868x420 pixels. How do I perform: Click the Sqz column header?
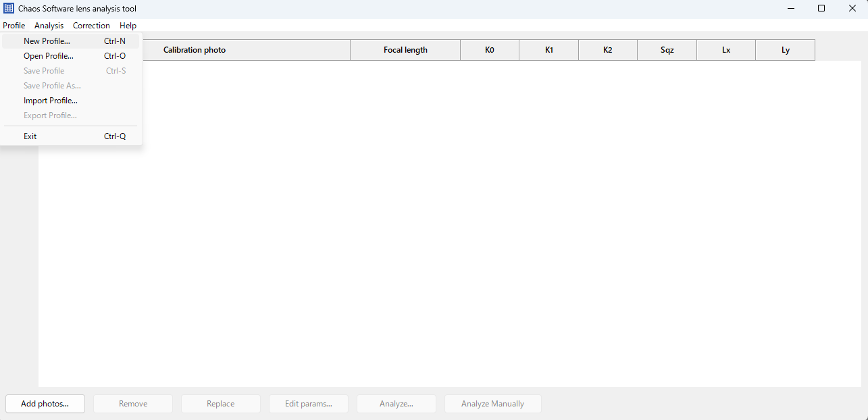click(x=667, y=50)
